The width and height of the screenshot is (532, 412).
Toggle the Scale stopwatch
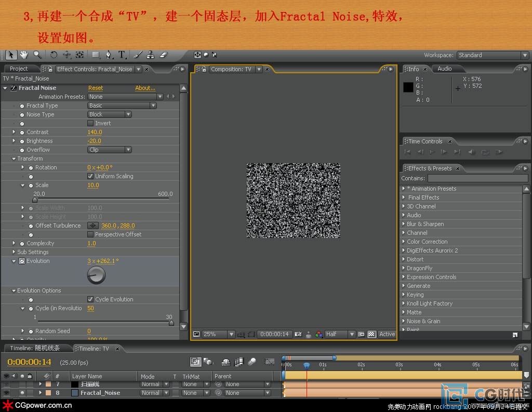pyautogui.click(x=31, y=185)
